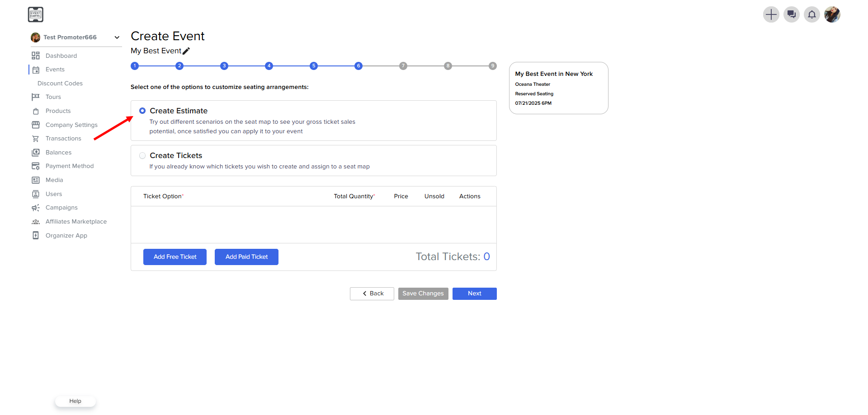Expand the Test Promoter666 account dropdown
The width and height of the screenshot is (868, 415).
coord(117,37)
